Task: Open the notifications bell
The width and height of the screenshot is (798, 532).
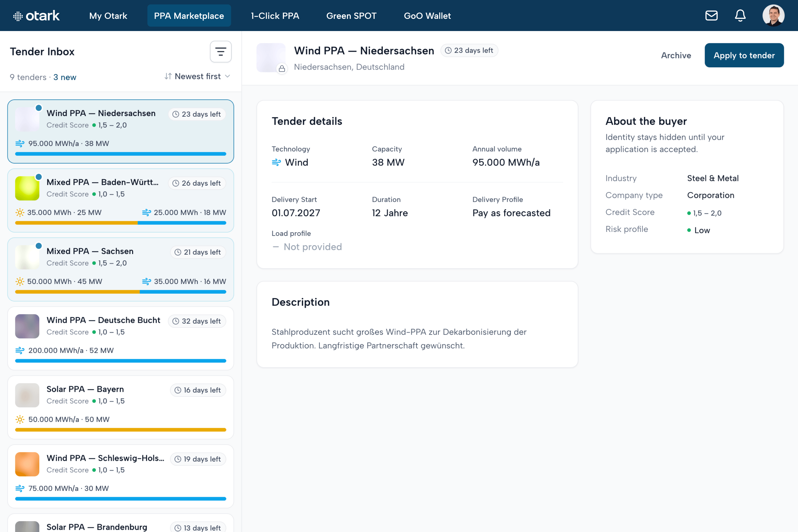Action: coord(740,16)
